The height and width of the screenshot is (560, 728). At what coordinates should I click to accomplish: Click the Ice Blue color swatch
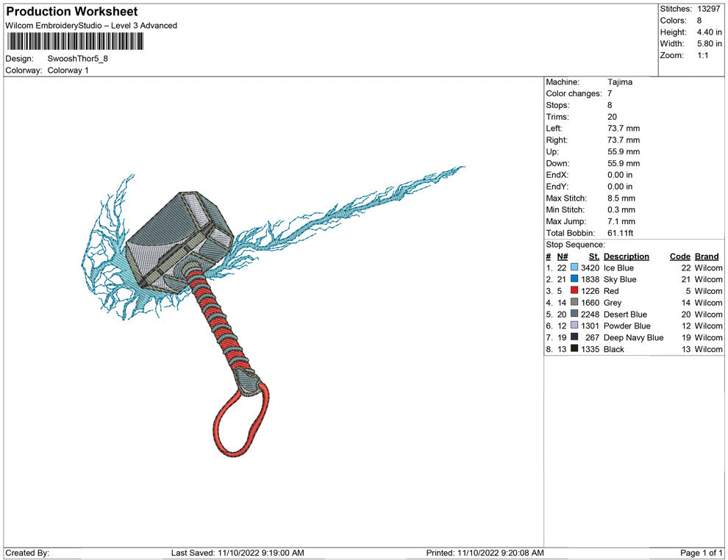pos(574,268)
